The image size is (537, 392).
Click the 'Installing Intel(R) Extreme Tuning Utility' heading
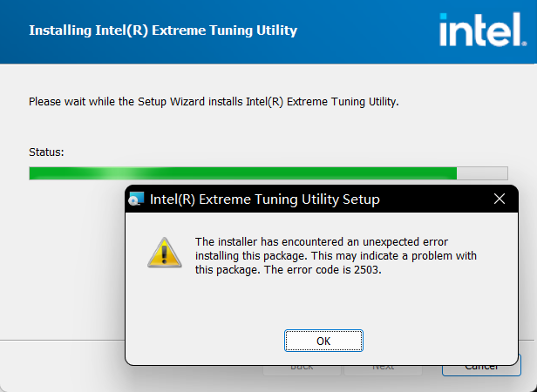(163, 30)
